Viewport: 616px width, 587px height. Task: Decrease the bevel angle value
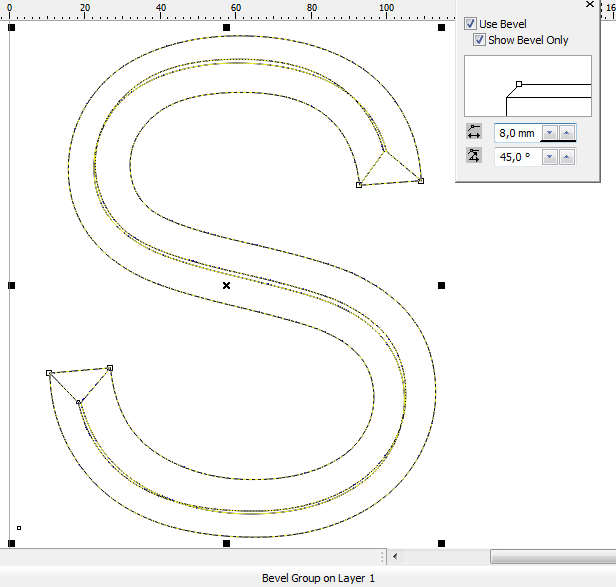pyautogui.click(x=550, y=157)
